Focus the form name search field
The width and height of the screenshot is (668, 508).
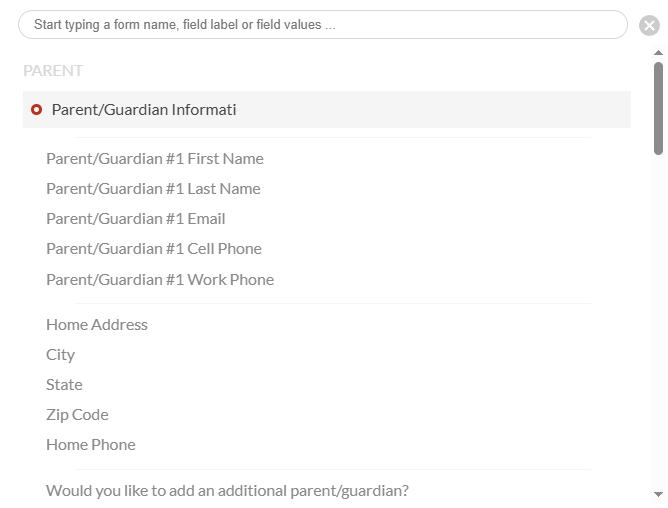[322, 25]
